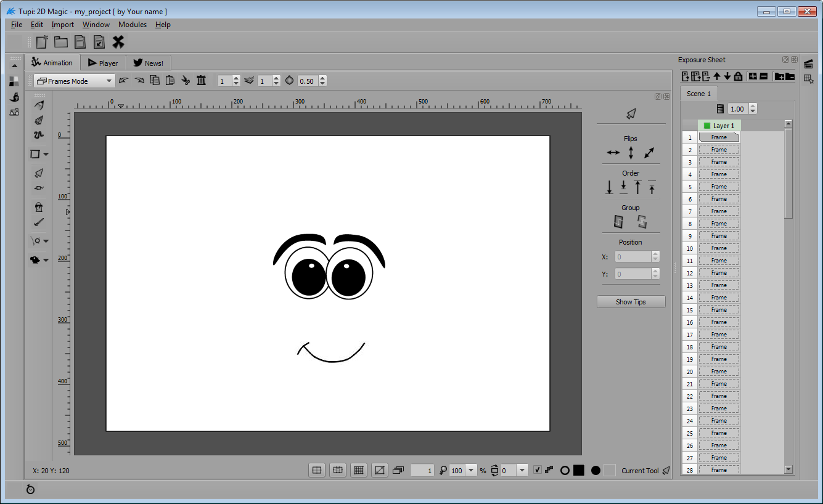Image resolution: width=823 pixels, height=504 pixels.
Task: Click the trash delete frame icon
Action: pos(201,81)
